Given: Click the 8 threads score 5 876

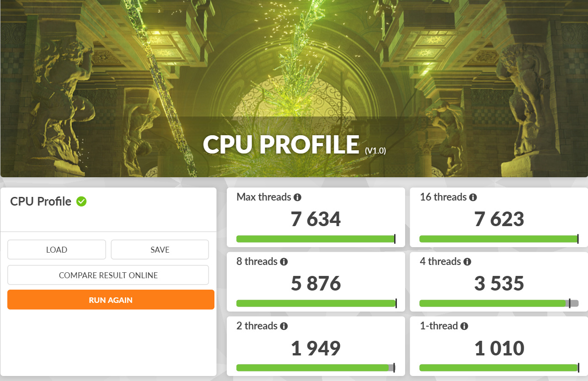Looking at the screenshot, I should (x=316, y=284).
